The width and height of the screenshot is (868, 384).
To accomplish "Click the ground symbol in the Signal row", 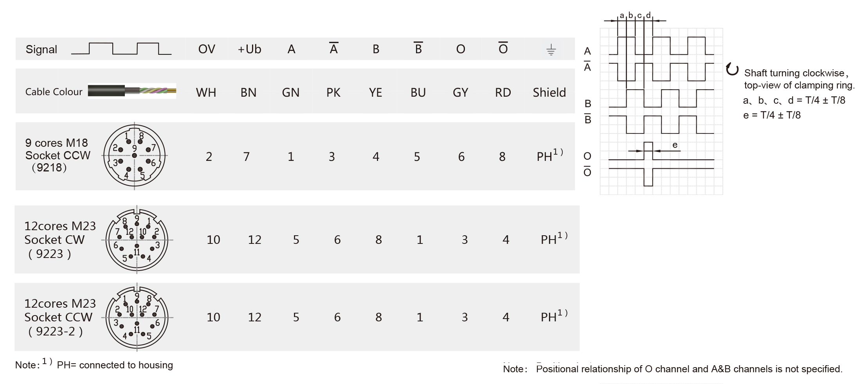I will coord(551,50).
